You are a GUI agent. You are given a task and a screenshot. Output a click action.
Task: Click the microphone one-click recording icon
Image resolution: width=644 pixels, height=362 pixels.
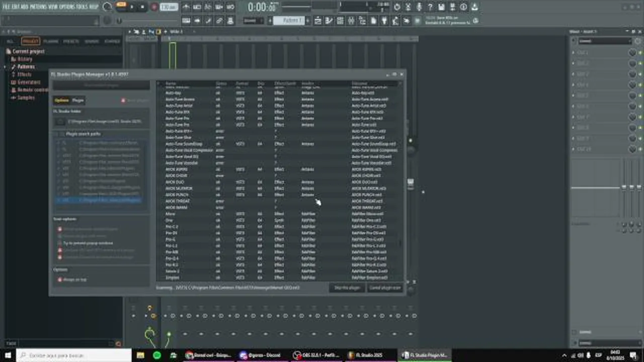click(420, 7)
